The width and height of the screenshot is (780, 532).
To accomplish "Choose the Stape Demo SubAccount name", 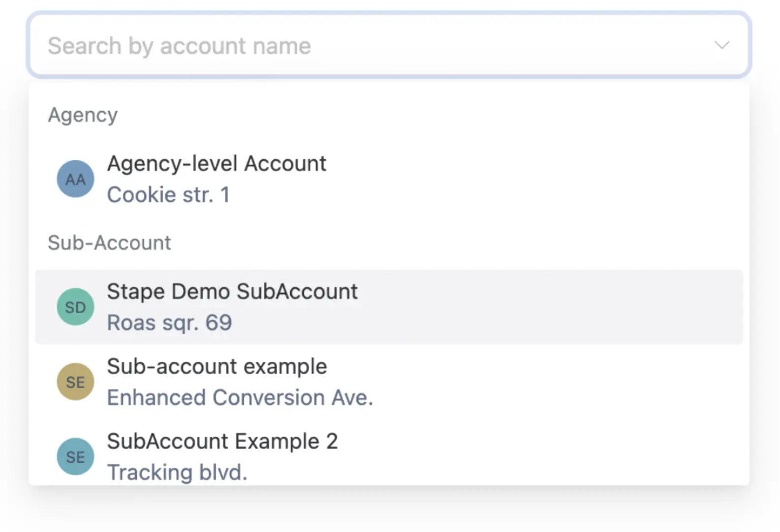I will click(232, 292).
